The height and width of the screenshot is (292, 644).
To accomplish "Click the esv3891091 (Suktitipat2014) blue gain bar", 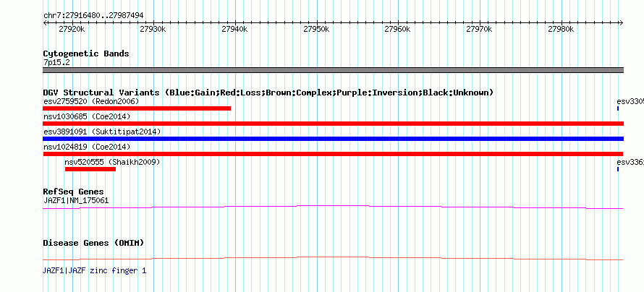I will tap(334, 139).
